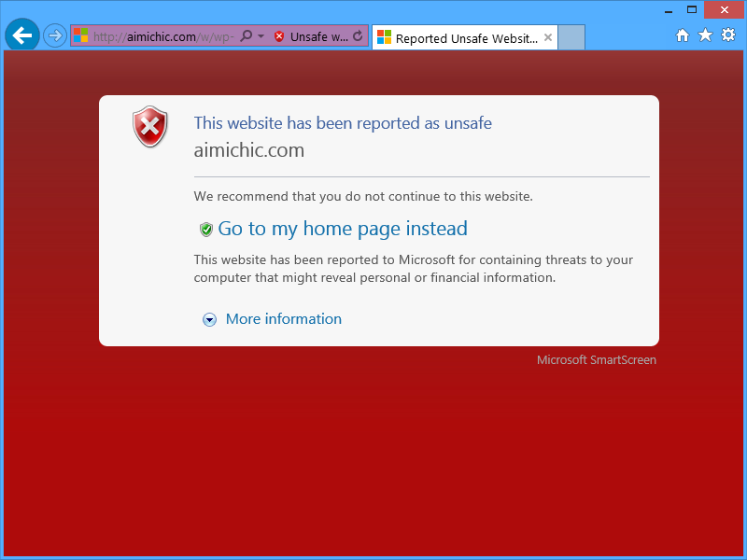Select the Reported Unsafe Website tab
The height and width of the screenshot is (560, 747).
point(464,37)
